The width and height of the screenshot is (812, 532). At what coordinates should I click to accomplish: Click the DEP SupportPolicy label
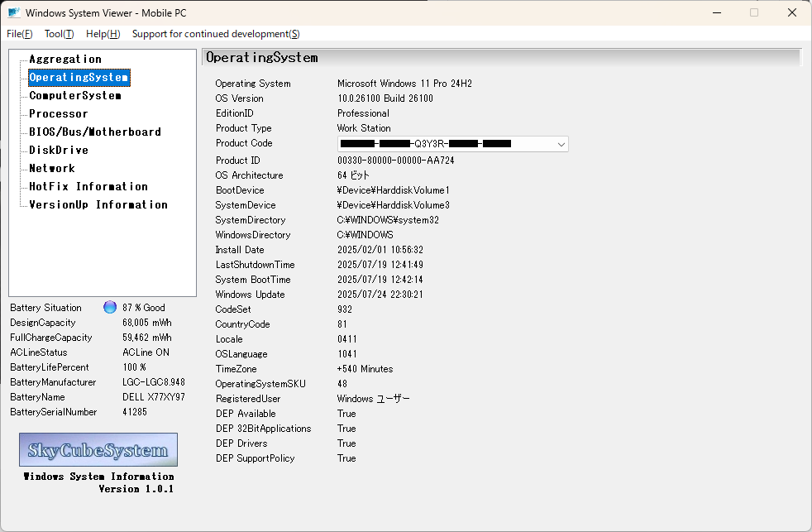click(255, 458)
